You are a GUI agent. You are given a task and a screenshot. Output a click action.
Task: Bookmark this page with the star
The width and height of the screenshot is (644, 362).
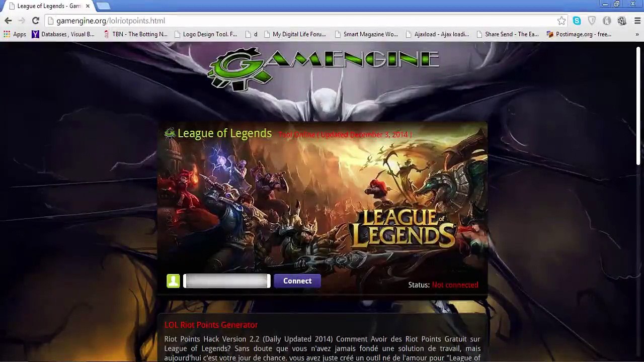pyautogui.click(x=561, y=21)
